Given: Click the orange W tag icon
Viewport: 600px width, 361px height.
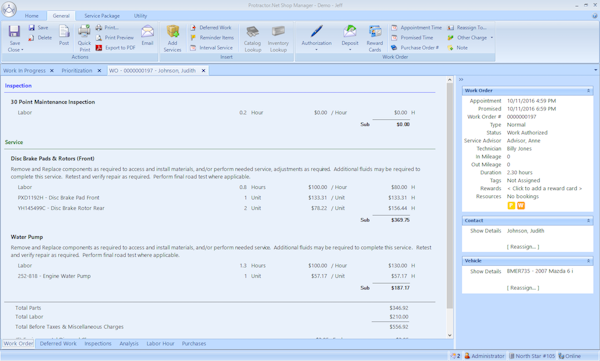Looking at the screenshot, I should pos(521,206).
